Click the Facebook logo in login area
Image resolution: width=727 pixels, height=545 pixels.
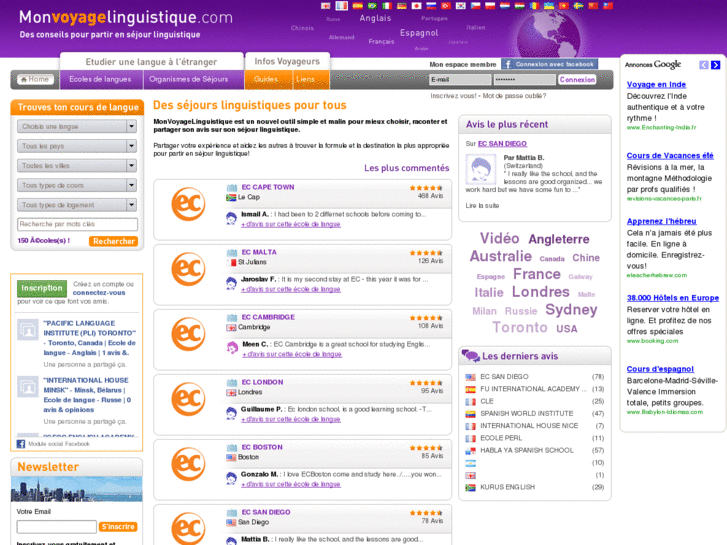click(x=507, y=64)
